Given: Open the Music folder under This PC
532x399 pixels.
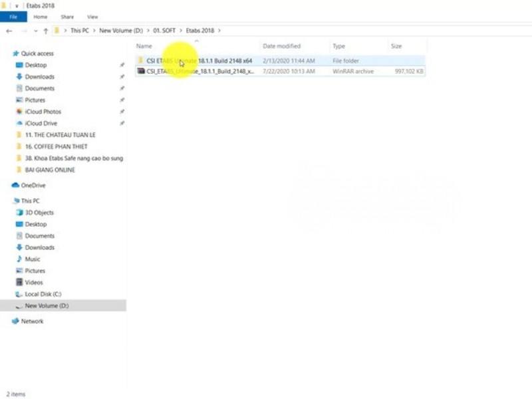Looking at the screenshot, I should [32, 259].
